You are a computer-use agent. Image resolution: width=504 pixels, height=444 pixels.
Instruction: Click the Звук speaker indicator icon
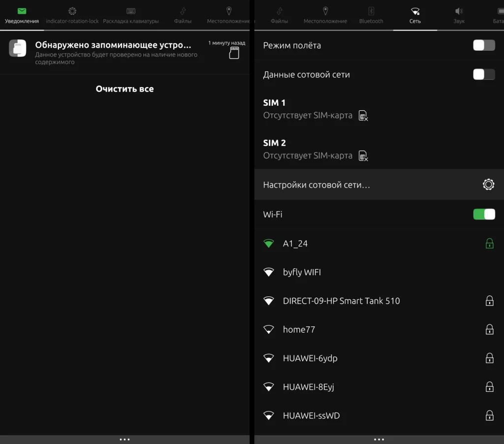pyautogui.click(x=459, y=11)
